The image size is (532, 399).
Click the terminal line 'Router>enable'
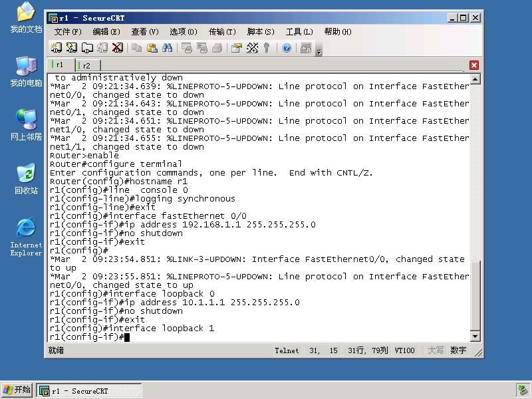pos(84,156)
